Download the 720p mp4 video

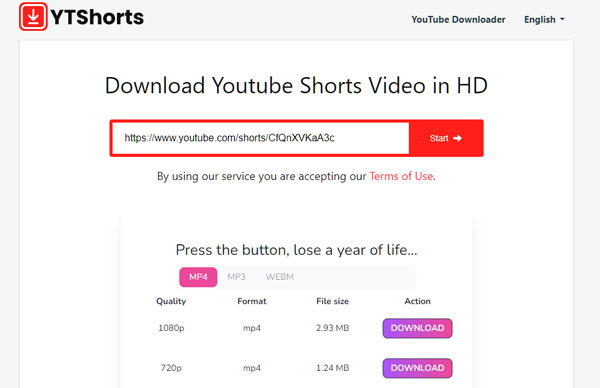click(x=417, y=368)
